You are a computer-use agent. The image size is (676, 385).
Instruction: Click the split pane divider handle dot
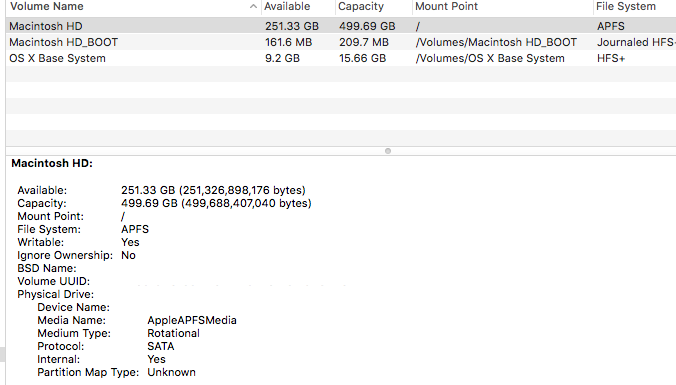point(388,151)
